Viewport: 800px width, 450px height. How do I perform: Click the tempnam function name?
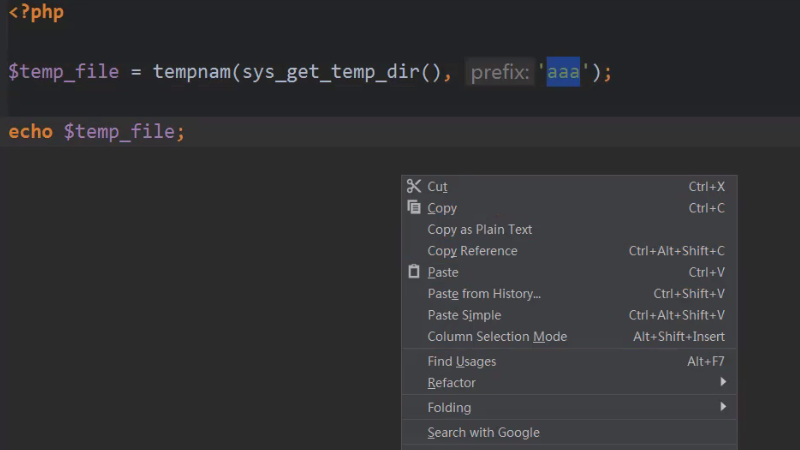tap(191, 72)
